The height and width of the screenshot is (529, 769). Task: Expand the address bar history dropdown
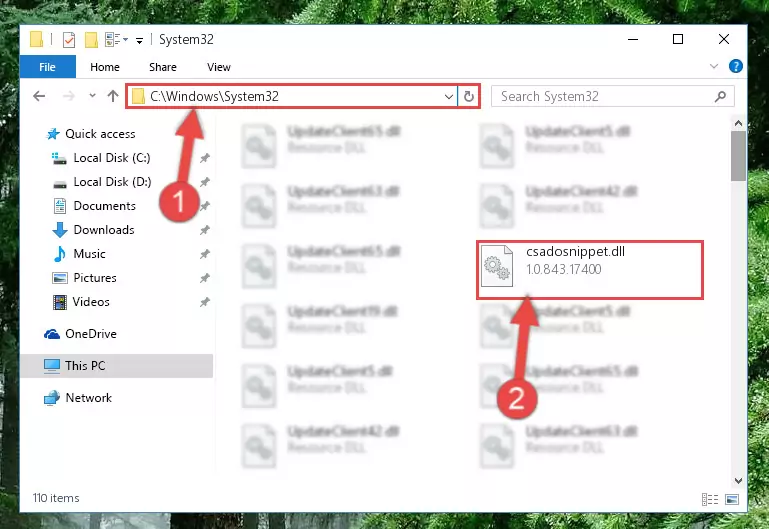click(x=448, y=97)
